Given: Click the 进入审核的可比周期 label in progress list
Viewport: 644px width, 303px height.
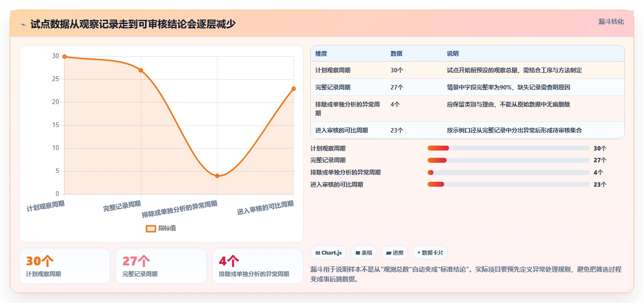Looking at the screenshot, I should click(x=337, y=185).
